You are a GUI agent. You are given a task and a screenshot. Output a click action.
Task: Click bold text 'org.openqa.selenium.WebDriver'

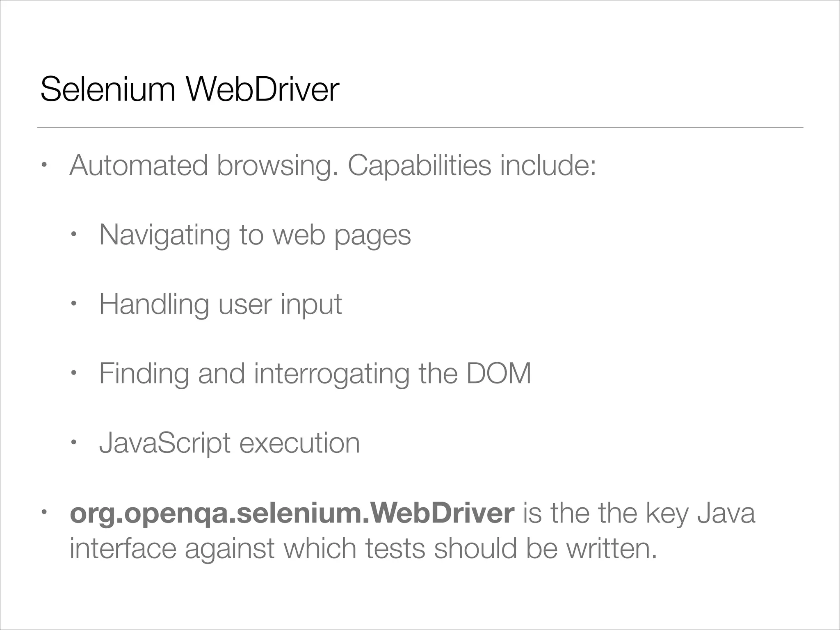coord(292,513)
